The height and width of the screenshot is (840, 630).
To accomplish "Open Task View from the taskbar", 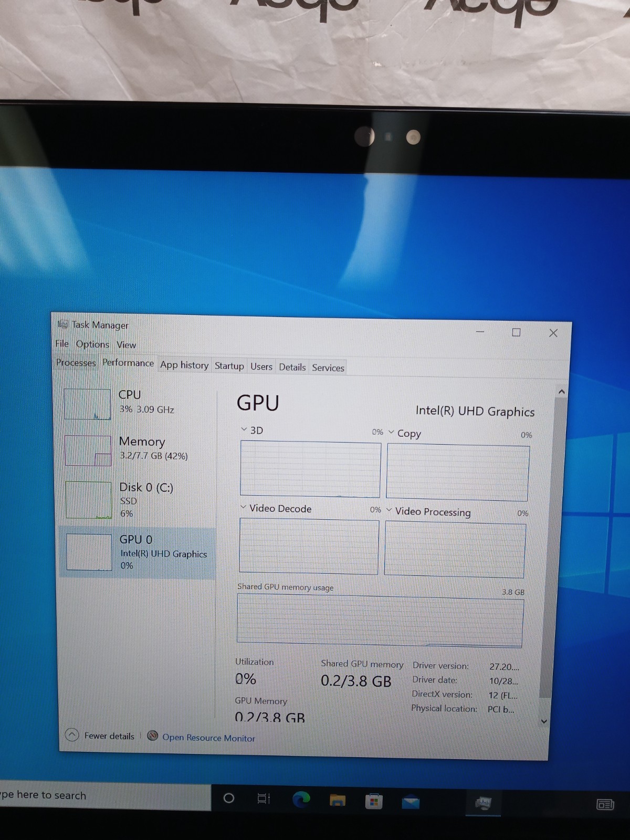I will (x=264, y=799).
